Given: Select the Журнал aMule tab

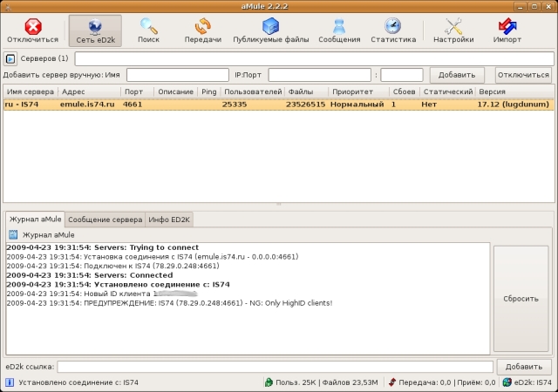Looking at the screenshot, I should pos(35,220).
